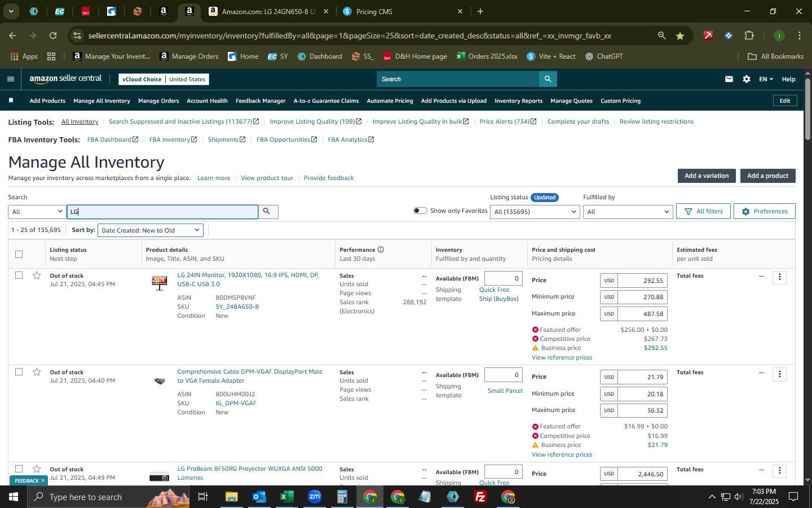This screenshot has width=812, height=508.
Task: Open Price Alerts (734) link
Action: click(507, 121)
